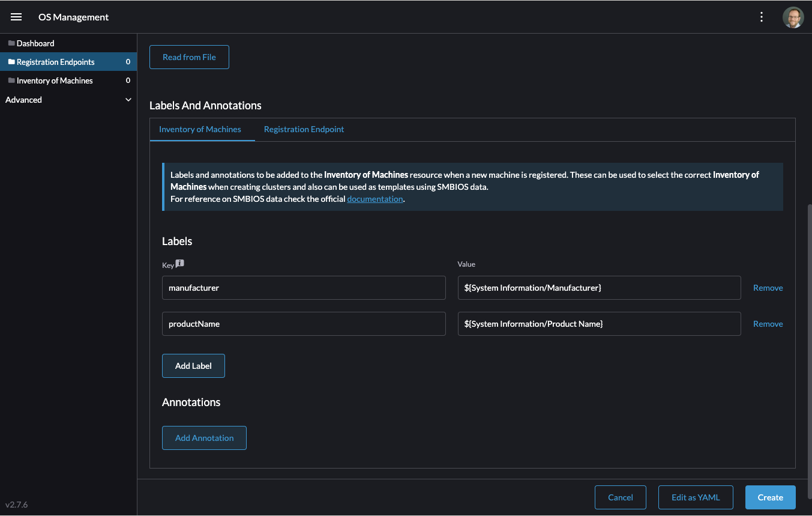Click the user avatar picture

point(793,17)
